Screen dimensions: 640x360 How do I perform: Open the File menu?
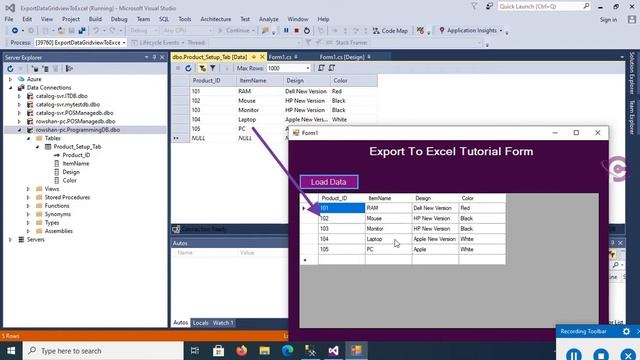pyautogui.click(x=9, y=19)
